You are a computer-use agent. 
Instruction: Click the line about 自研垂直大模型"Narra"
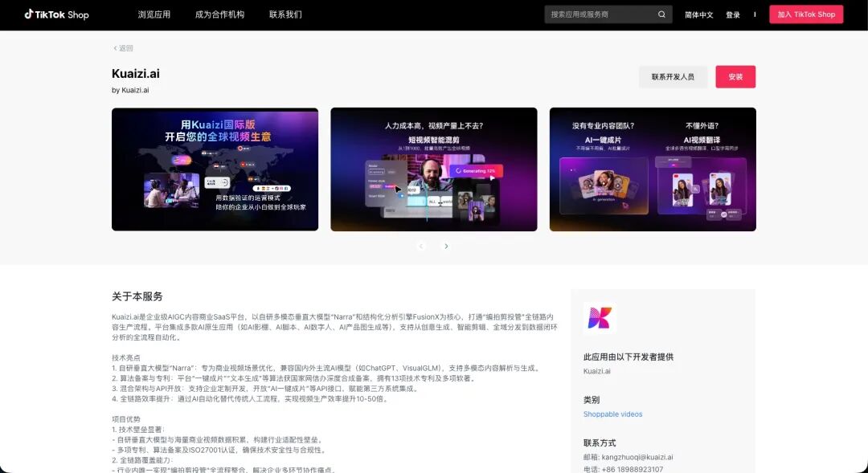point(326,369)
